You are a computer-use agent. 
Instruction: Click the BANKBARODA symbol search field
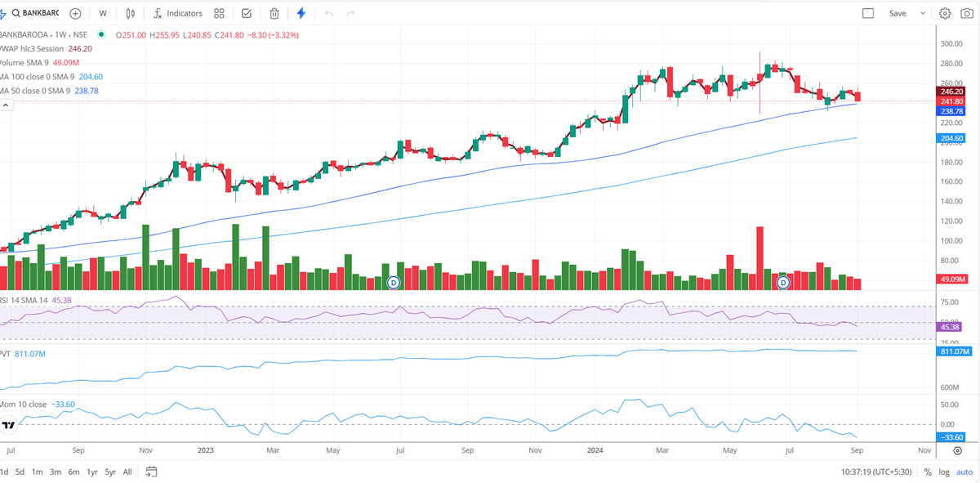pyautogui.click(x=35, y=13)
